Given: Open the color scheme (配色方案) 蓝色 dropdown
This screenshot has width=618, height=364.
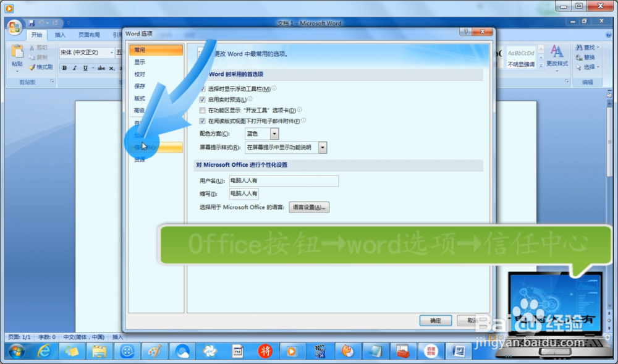Looking at the screenshot, I should click(x=274, y=134).
